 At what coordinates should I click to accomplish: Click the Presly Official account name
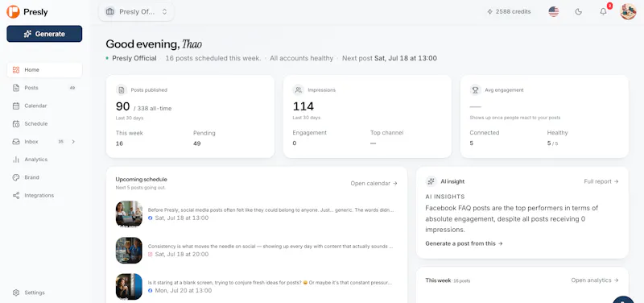point(134,58)
